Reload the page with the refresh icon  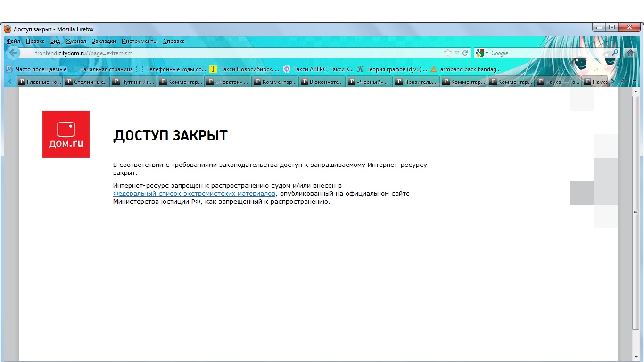465,53
